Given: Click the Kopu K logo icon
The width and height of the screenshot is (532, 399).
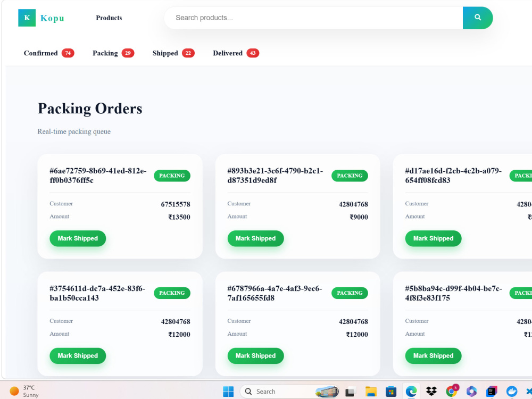Looking at the screenshot, I should coord(27,18).
